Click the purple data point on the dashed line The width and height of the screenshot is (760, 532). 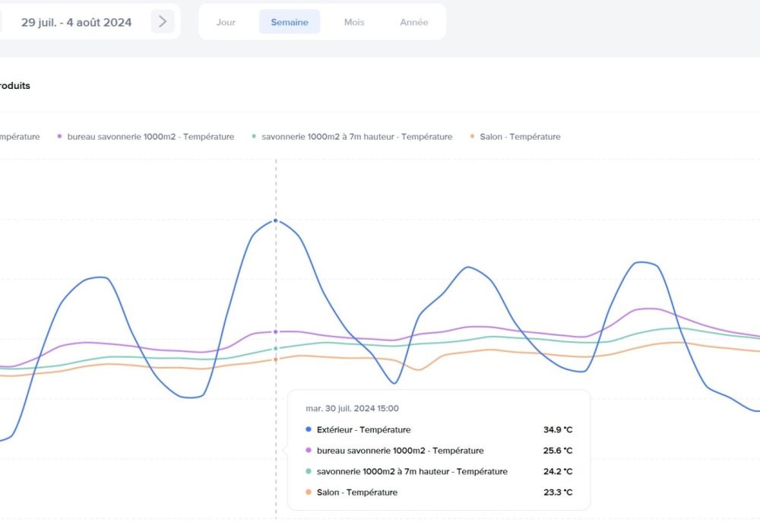pos(276,332)
